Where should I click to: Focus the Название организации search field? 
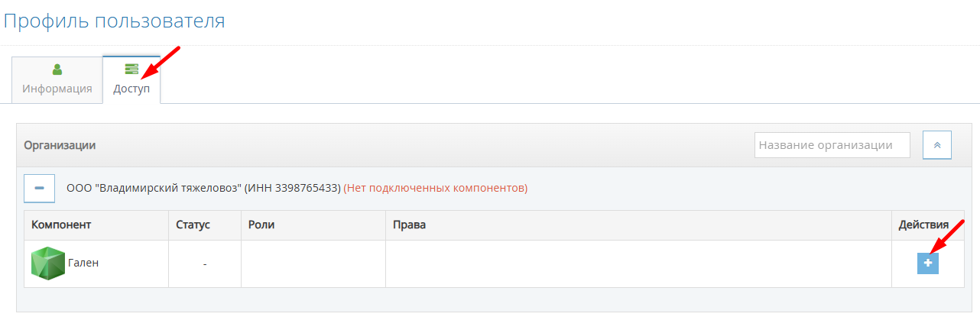[832, 145]
